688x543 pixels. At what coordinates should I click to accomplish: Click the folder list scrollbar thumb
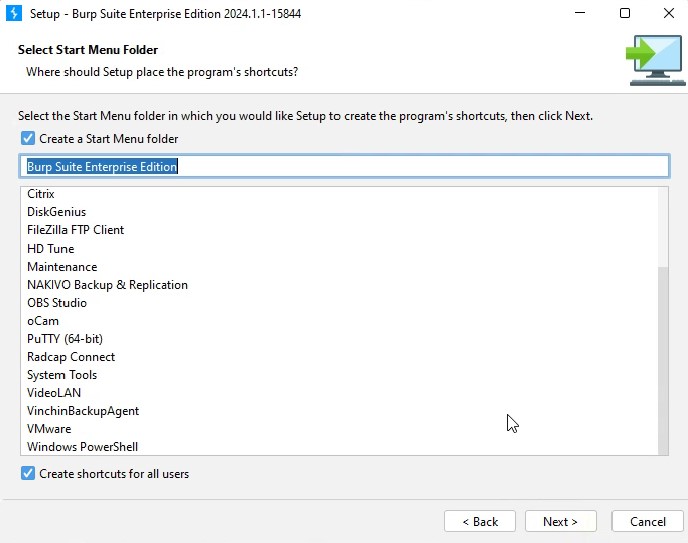pyautogui.click(x=663, y=361)
